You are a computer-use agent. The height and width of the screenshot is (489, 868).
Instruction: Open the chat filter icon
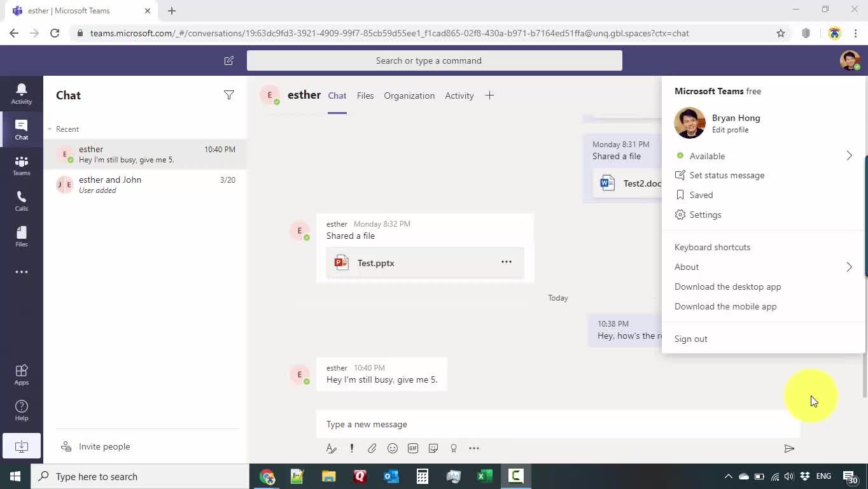pos(228,95)
